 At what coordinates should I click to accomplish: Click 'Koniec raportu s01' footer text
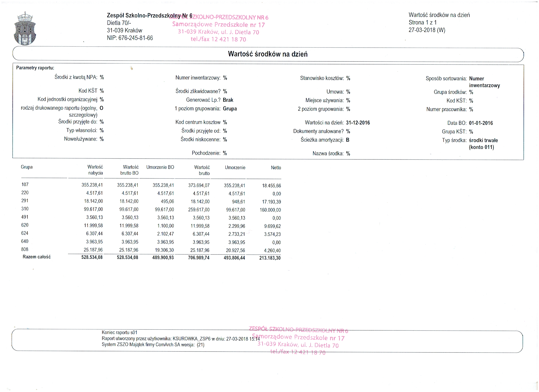tap(119, 332)
